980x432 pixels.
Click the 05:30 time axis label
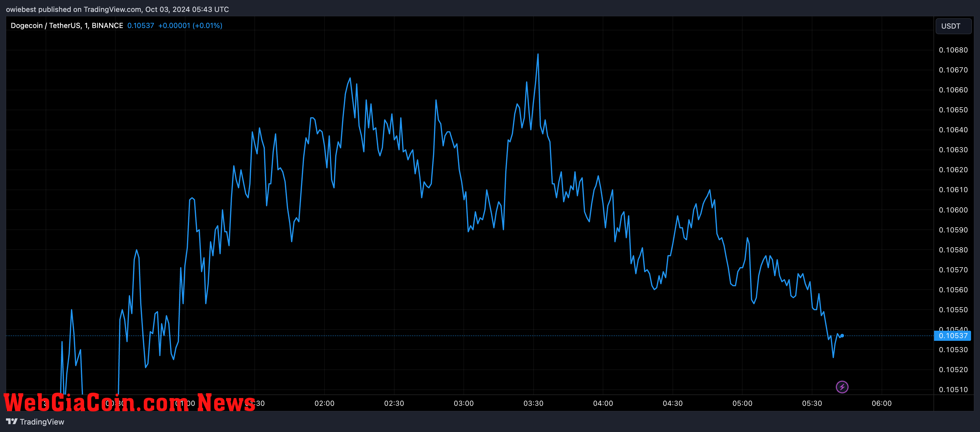pos(812,403)
